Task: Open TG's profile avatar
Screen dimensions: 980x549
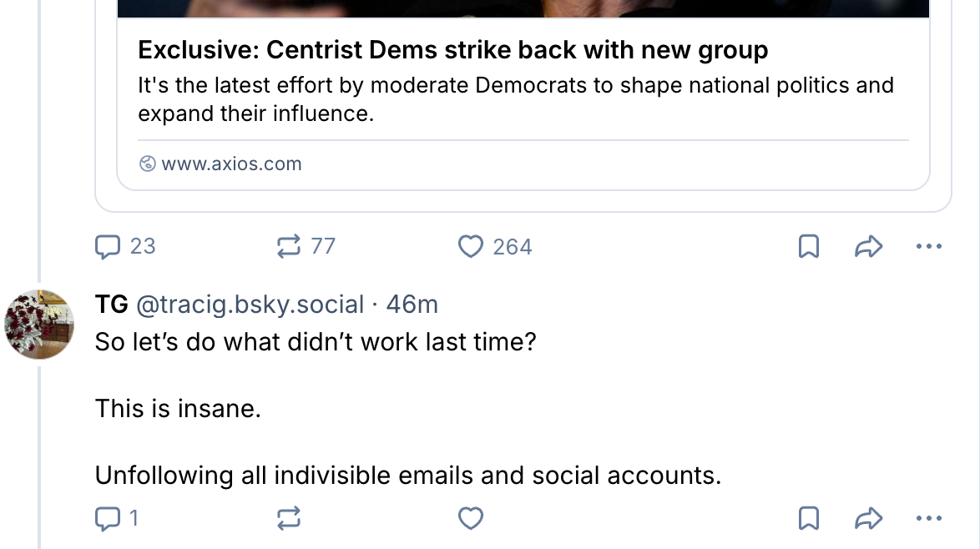Action: pyautogui.click(x=39, y=325)
